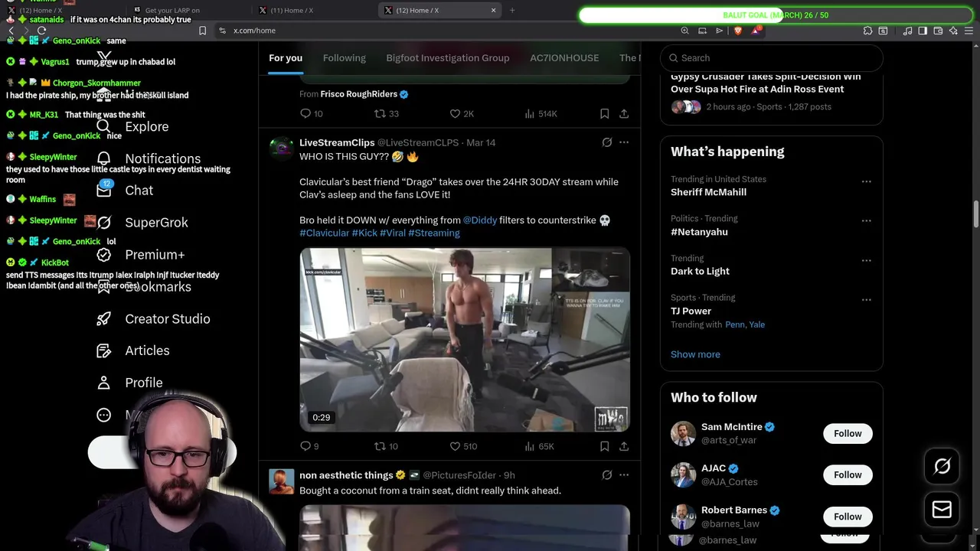View analytics showing 514K views

tap(541, 113)
